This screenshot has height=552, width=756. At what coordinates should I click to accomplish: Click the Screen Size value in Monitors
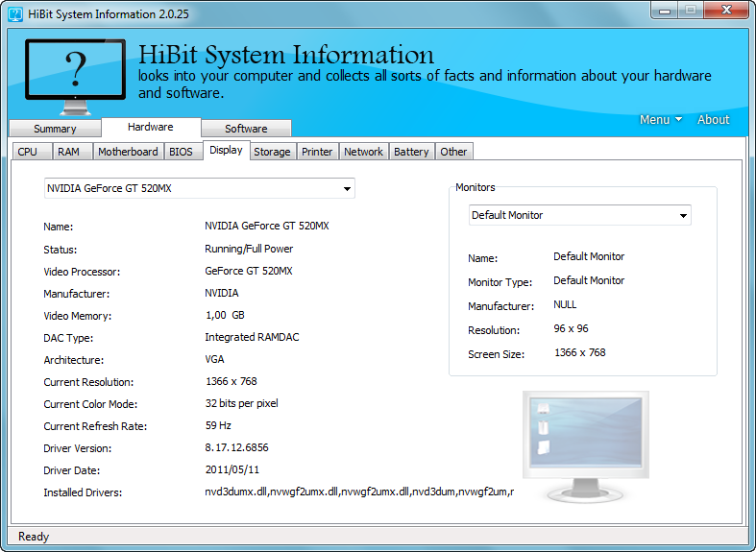[579, 352]
